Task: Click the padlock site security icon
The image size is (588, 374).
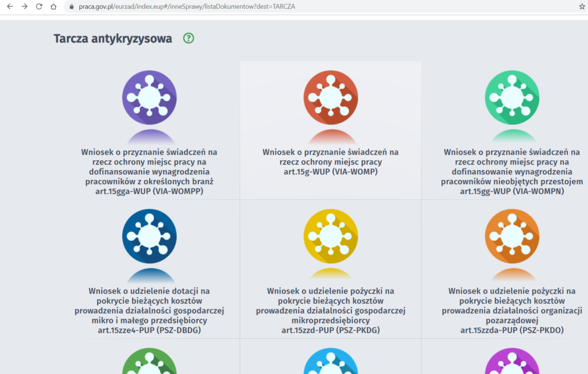Action: 72,6
